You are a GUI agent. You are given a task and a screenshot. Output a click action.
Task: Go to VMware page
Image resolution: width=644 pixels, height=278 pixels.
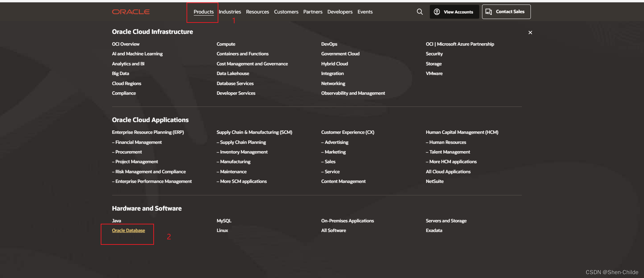(434, 73)
